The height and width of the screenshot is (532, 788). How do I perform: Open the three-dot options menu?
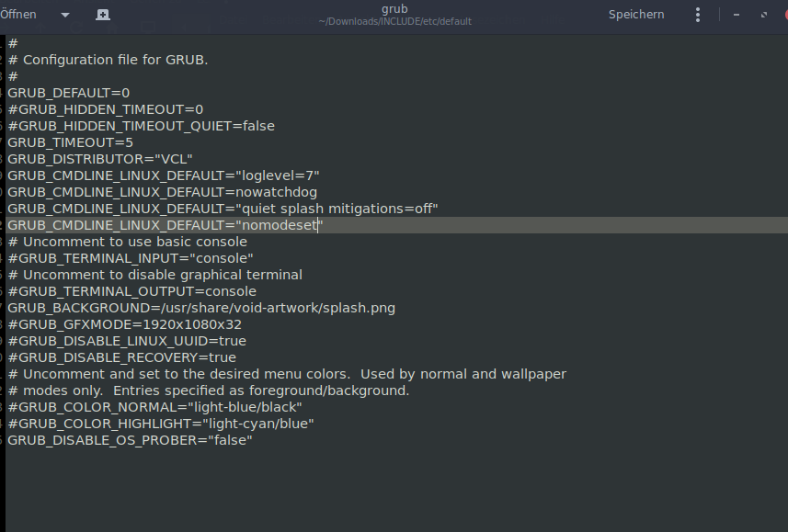point(697,15)
